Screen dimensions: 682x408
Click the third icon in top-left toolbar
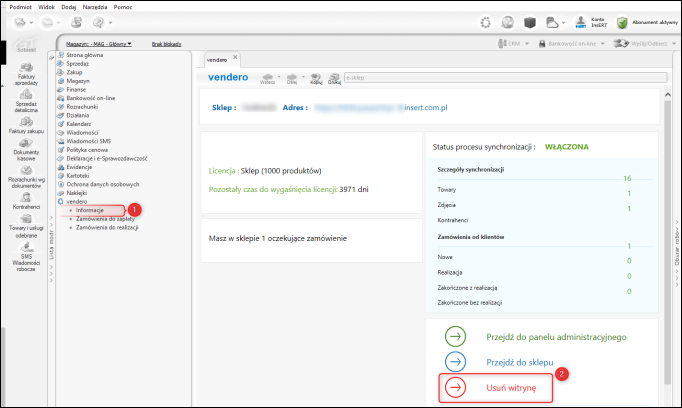(x=77, y=22)
